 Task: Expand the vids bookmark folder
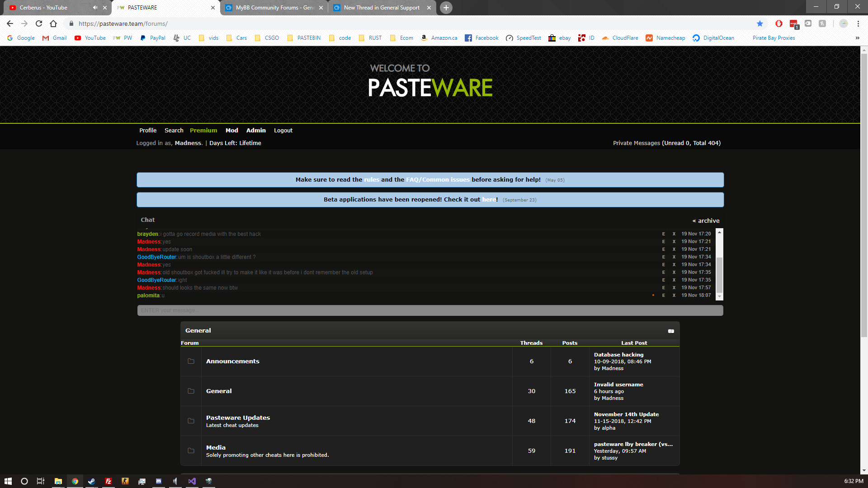[208, 38]
